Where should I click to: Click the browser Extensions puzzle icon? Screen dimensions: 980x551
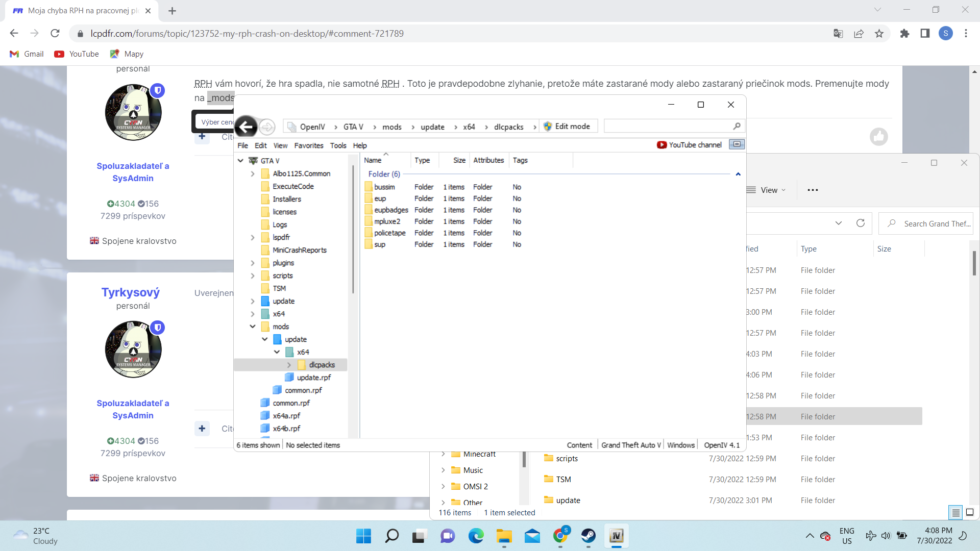coord(904,34)
